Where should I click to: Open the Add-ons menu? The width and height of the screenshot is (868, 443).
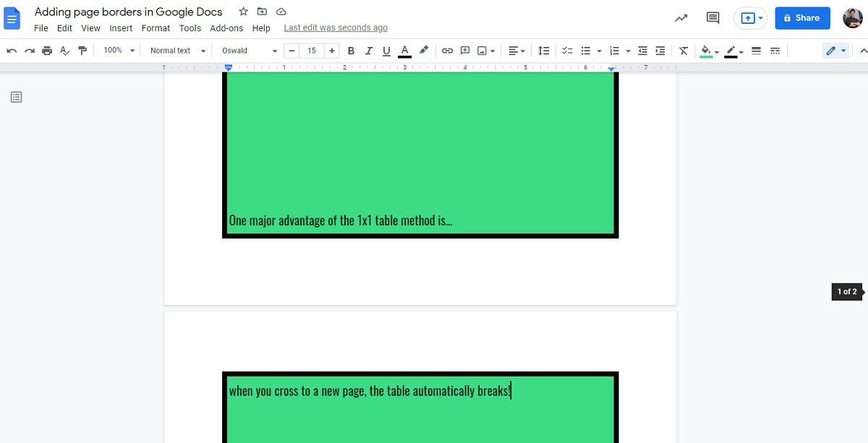coord(226,28)
